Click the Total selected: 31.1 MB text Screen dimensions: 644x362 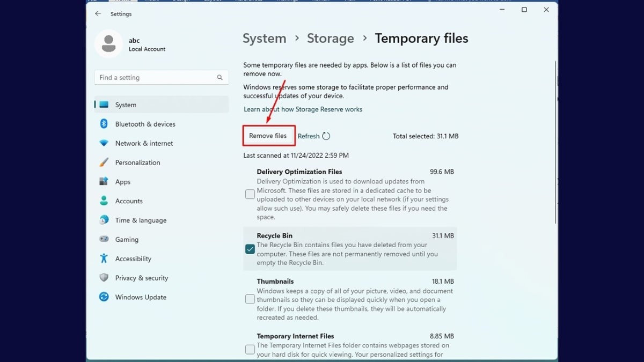tap(426, 136)
